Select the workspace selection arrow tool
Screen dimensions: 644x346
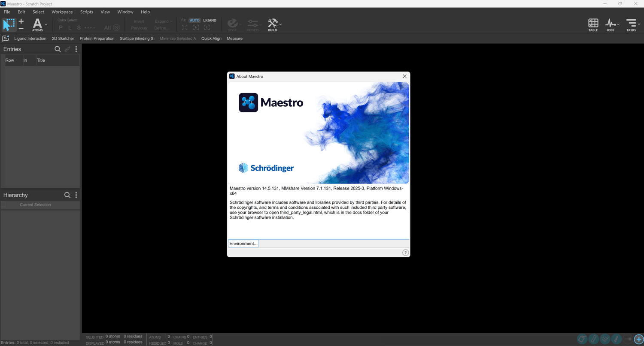tap(9, 24)
